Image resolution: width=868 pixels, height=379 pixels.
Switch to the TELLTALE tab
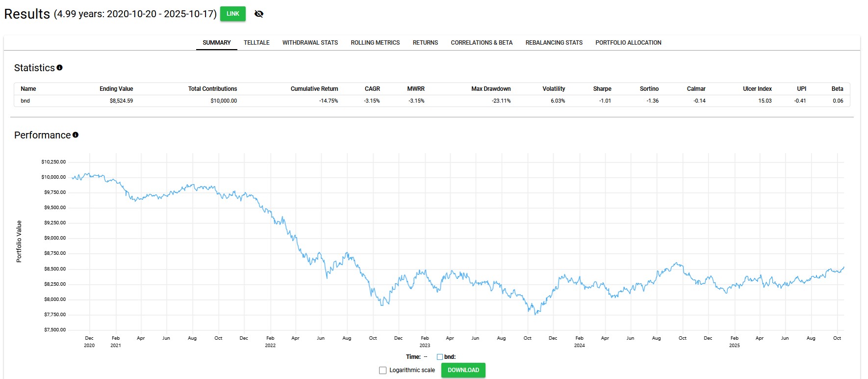(256, 43)
